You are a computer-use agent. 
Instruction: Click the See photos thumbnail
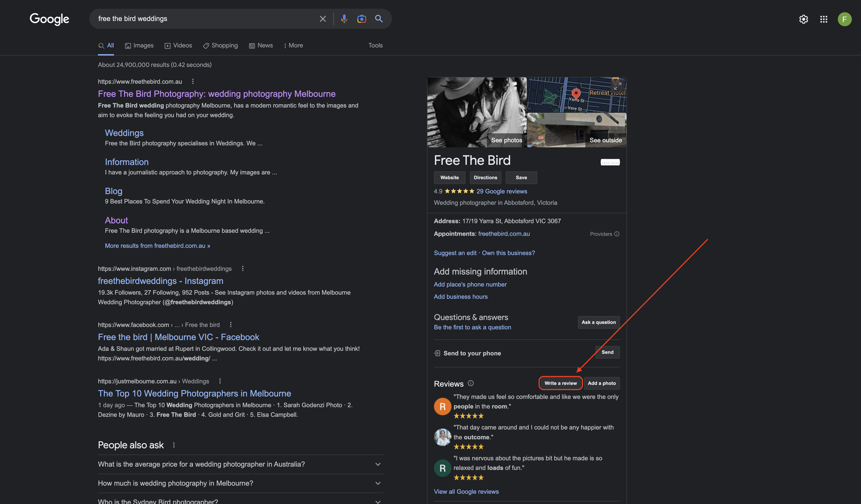click(x=477, y=113)
